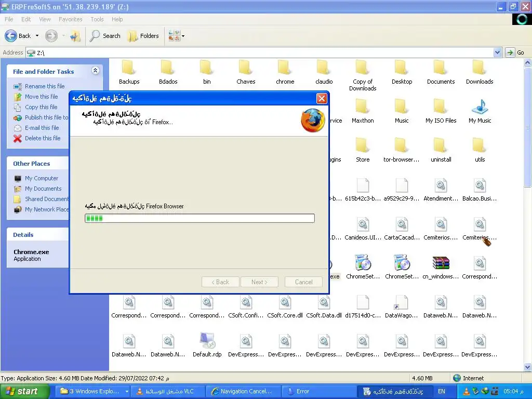This screenshot has width=532, height=399.
Task: Open the File menu
Action: click(9, 19)
